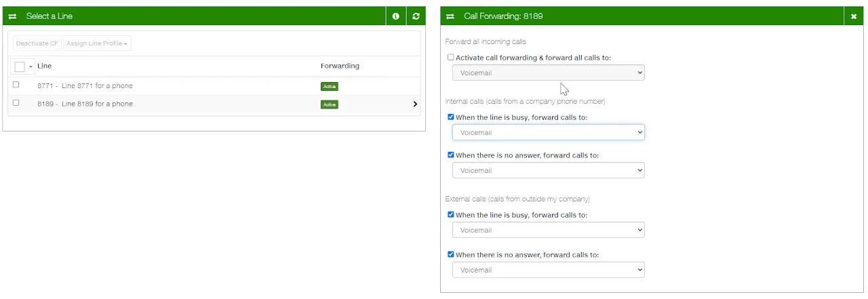Image resolution: width=868 pixels, height=299 pixels.
Task: Click the info icon in Select a Line header
Action: coord(396,16)
